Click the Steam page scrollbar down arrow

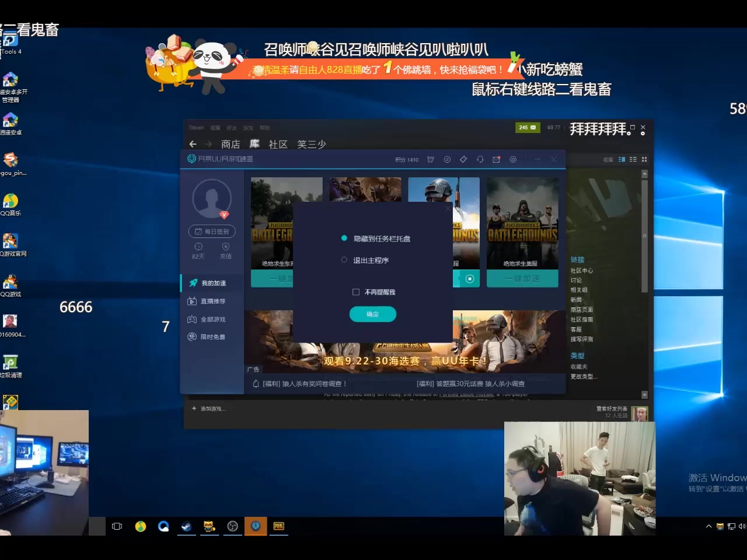pyautogui.click(x=644, y=395)
